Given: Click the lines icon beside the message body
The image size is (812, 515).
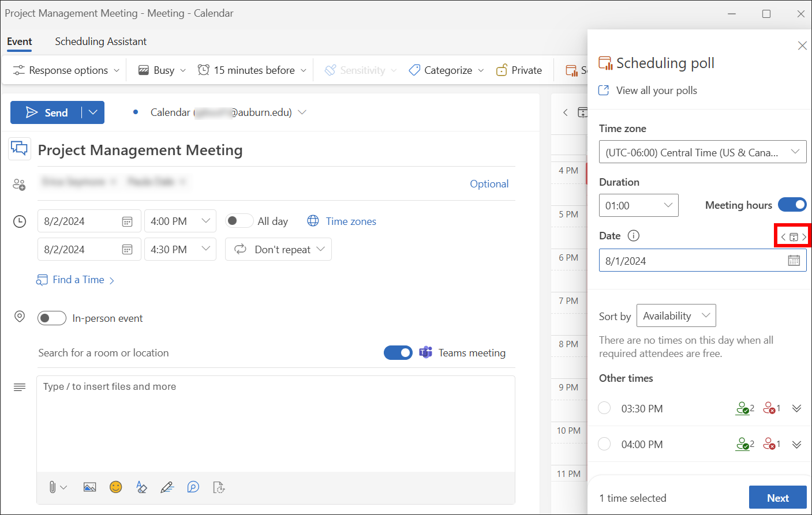Looking at the screenshot, I should (x=20, y=388).
